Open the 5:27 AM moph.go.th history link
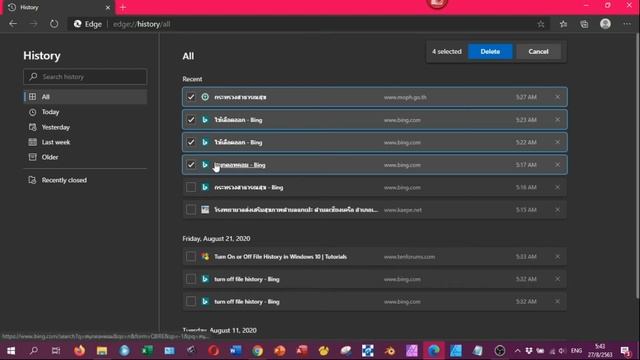This screenshot has height=360, width=640. click(x=240, y=97)
